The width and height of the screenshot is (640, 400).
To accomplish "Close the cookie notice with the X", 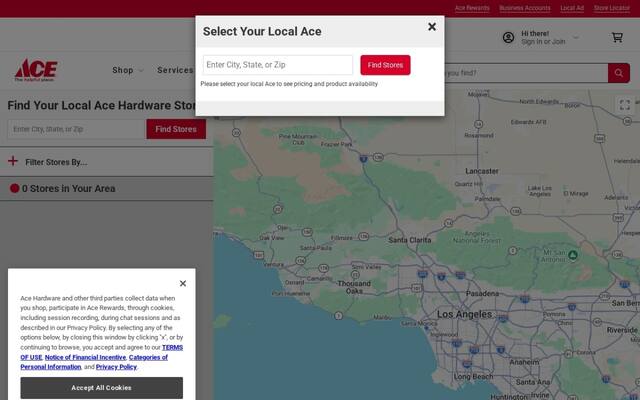I will [x=183, y=283].
